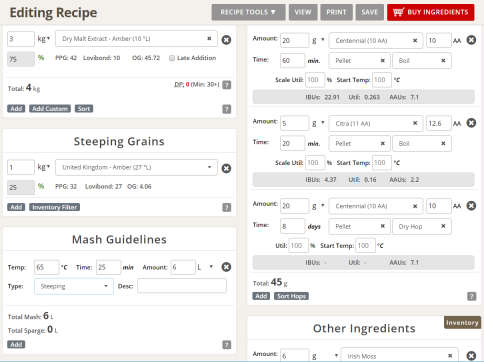
Task: Clear Pellet type in dry hop addition
Action: pyautogui.click(x=383, y=226)
